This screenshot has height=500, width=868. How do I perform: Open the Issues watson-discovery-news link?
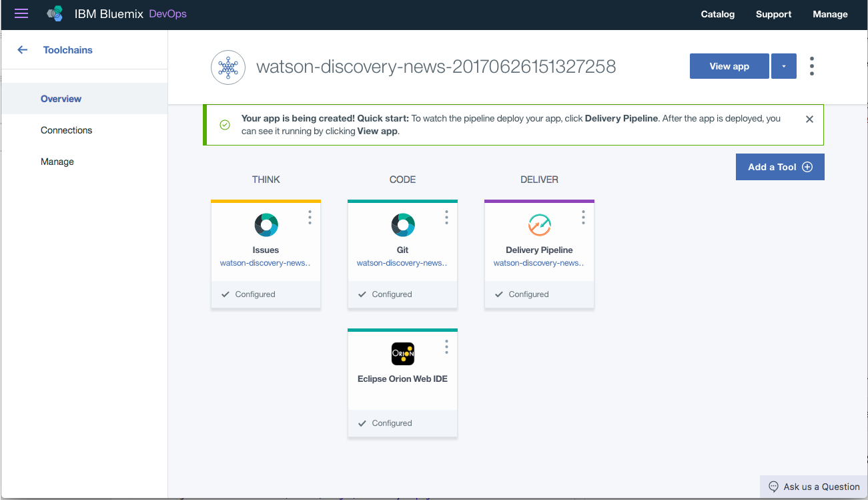click(x=266, y=263)
